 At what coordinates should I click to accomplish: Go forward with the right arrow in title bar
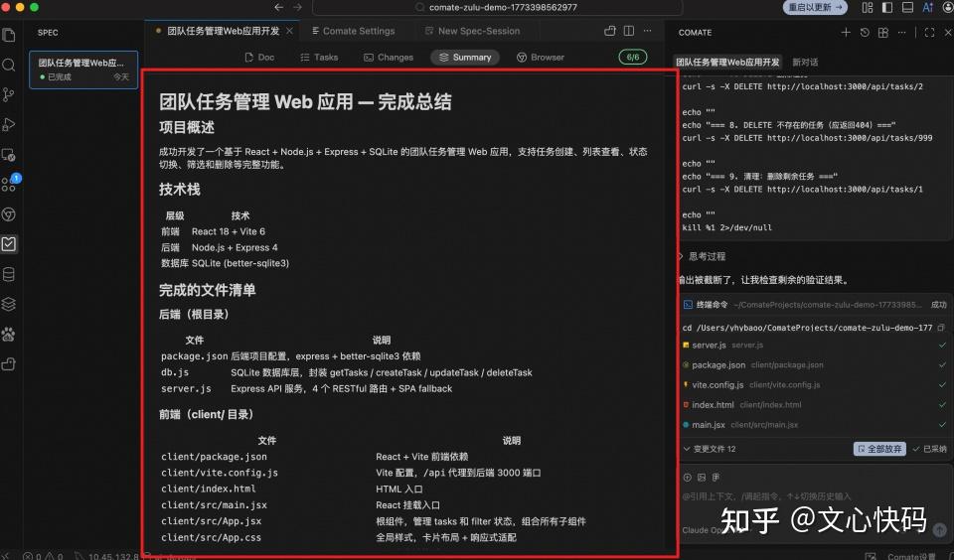pyautogui.click(x=297, y=7)
